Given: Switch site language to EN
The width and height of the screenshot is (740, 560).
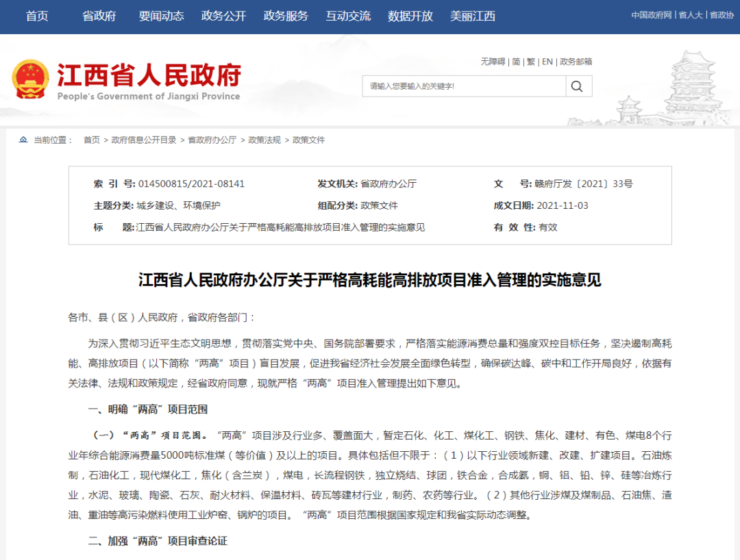Looking at the screenshot, I should point(547,62).
